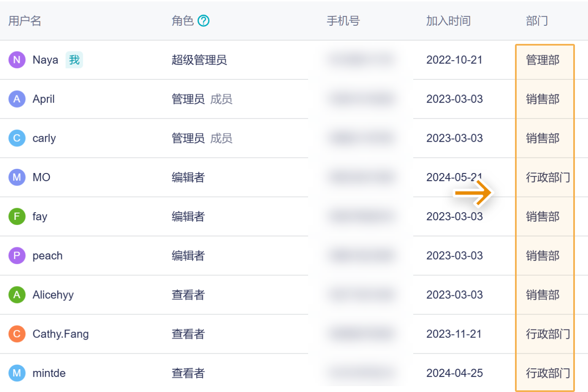Click fay's green F avatar icon
Screen dimensions: 588x392
(x=17, y=216)
